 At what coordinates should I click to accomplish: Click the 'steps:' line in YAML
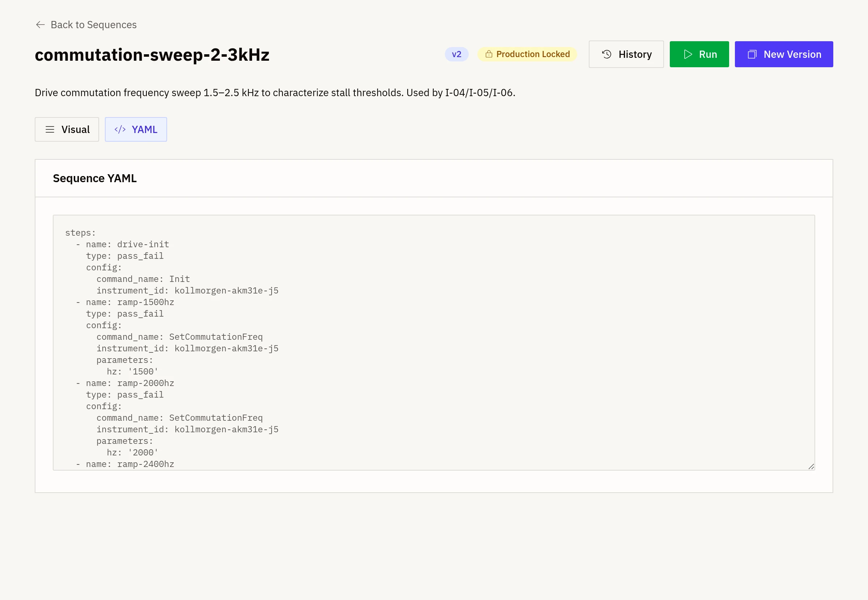point(81,233)
